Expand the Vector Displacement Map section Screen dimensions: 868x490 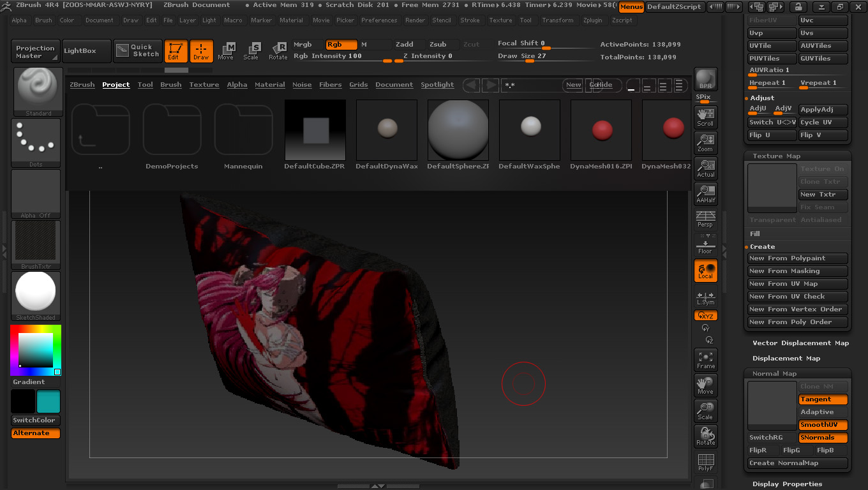click(800, 343)
